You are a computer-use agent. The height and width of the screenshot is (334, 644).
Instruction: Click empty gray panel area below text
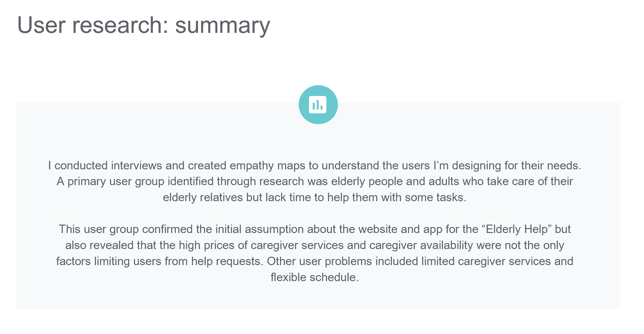coord(318,297)
